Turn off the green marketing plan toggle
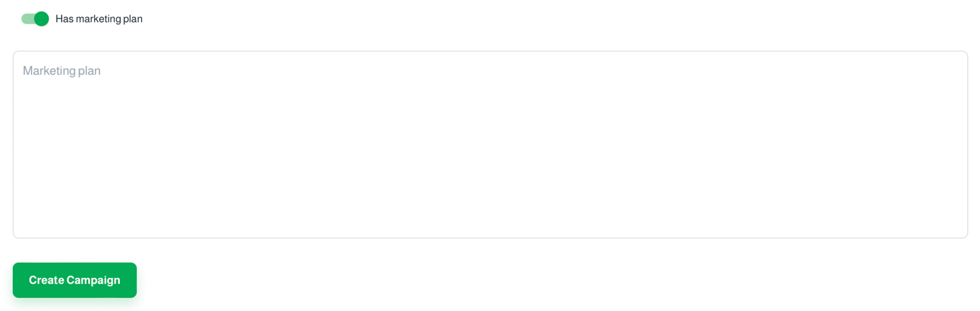Image resolution: width=980 pixels, height=311 pixels. (x=35, y=19)
